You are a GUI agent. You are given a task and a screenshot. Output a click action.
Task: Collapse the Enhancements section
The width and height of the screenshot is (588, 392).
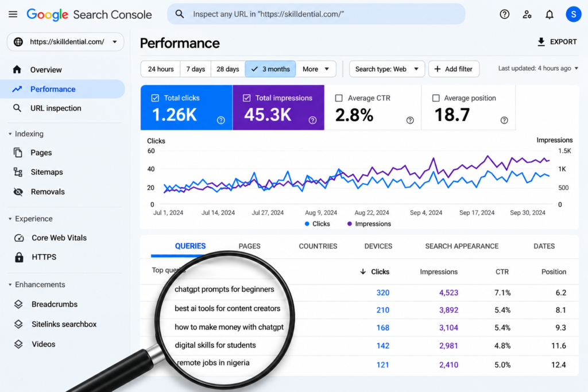click(x=10, y=285)
